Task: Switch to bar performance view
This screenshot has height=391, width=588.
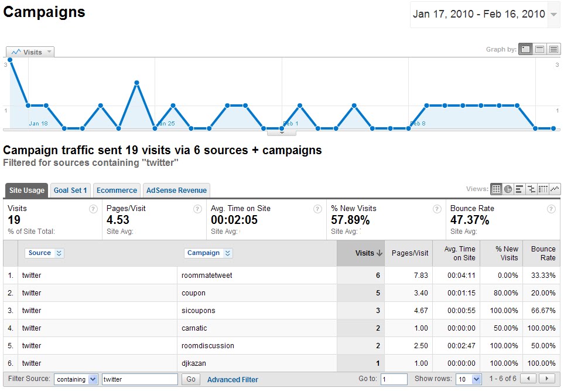Action: [x=519, y=189]
